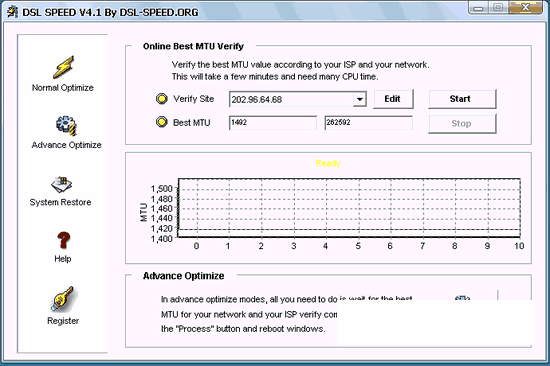Click the Best MTU label text
The height and width of the screenshot is (366, 550).
coord(192,122)
